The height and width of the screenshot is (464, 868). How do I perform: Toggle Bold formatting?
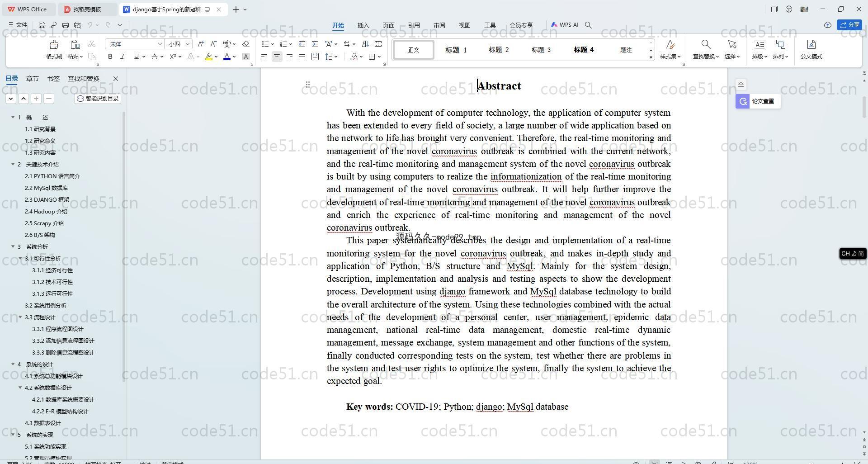(x=110, y=57)
